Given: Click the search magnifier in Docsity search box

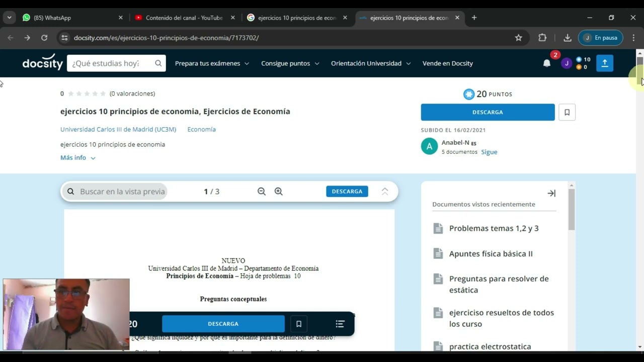Looking at the screenshot, I should 158,63.
